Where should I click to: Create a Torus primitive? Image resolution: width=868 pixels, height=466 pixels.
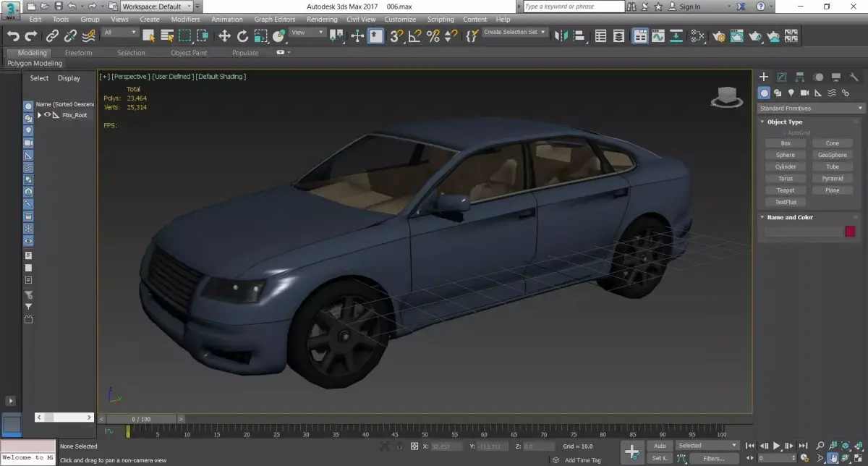786,179
